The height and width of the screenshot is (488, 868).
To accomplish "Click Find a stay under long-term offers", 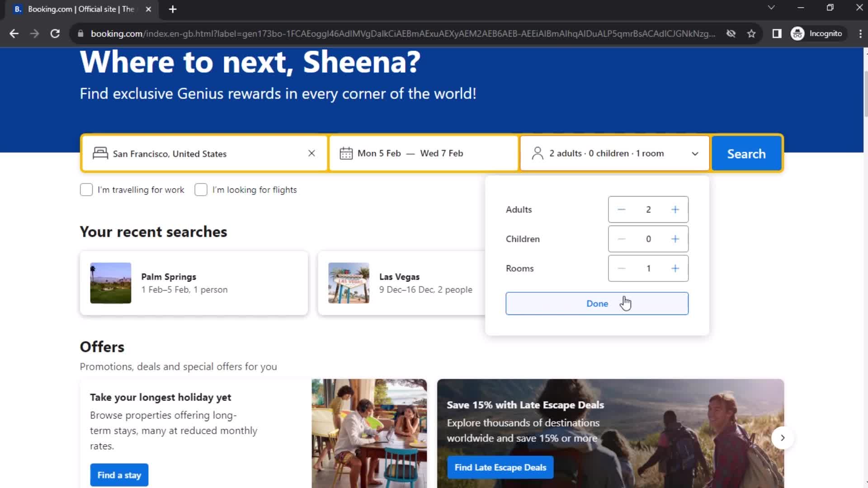I will (119, 475).
